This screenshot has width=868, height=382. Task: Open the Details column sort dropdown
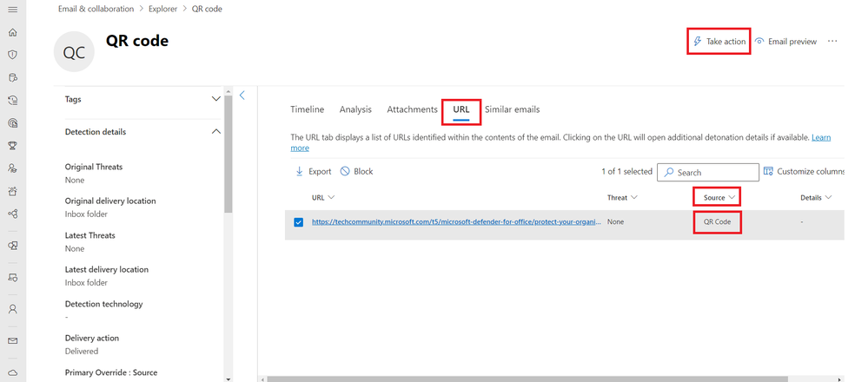pyautogui.click(x=828, y=197)
